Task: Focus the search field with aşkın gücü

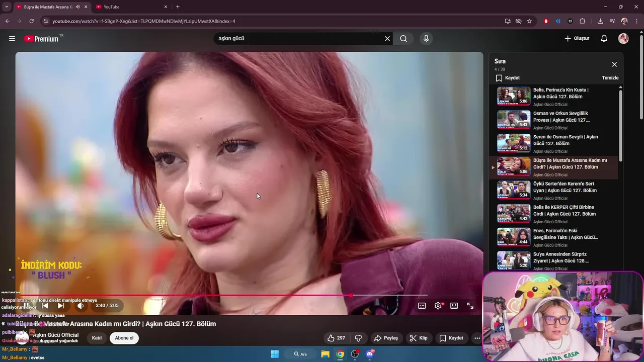Action: click(299, 39)
